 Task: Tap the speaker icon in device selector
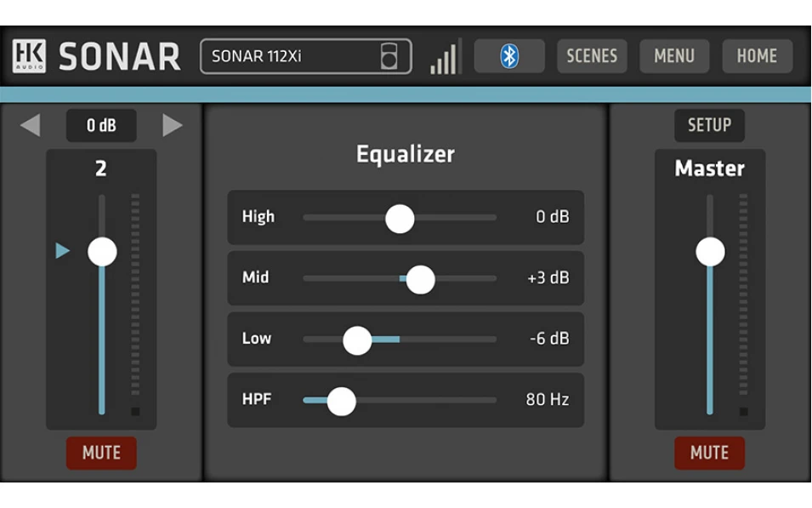pyautogui.click(x=389, y=56)
